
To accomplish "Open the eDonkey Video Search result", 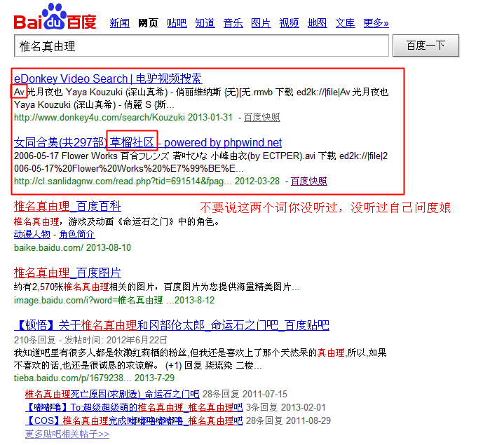I will (x=108, y=78).
